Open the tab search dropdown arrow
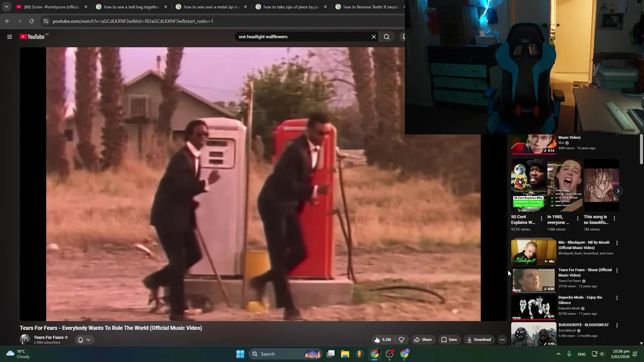The width and height of the screenshot is (644, 362). tap(6, 7)
